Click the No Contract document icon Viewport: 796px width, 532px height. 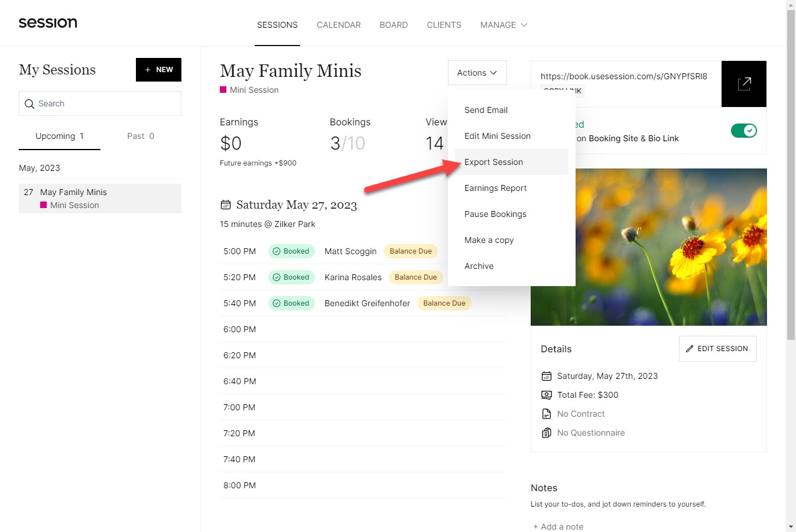tap(547, 414)
